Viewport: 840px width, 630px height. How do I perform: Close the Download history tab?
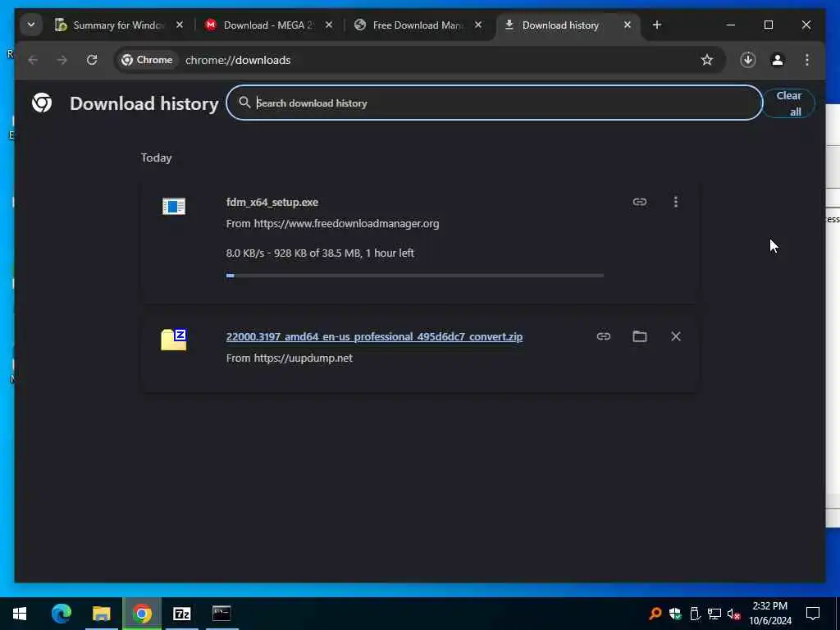pyautogui.click(x=628, y=25)
